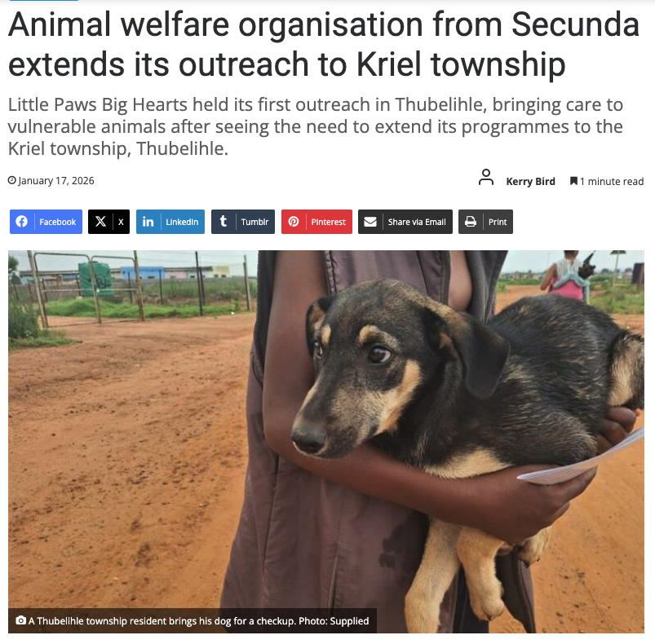This screenshot has width=655, height=644.
Task: Click the envelope email icon
Action: tap(370, 222)
